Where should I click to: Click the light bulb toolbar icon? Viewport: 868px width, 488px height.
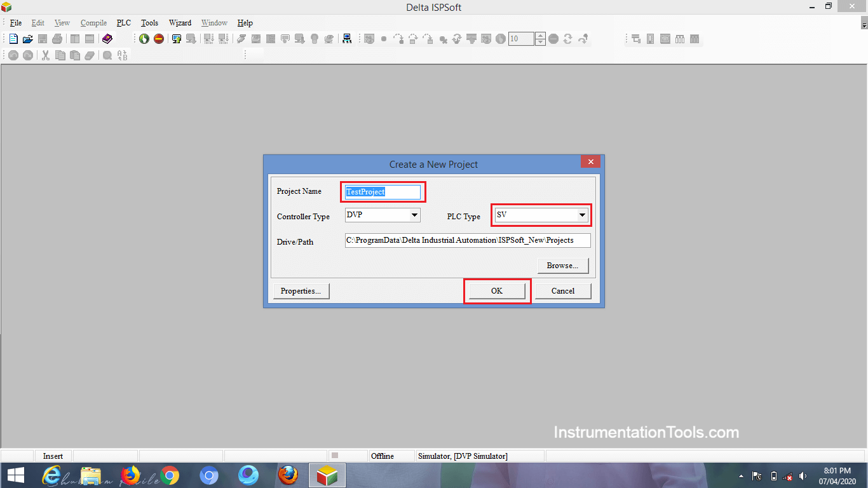tap(314, 39)
